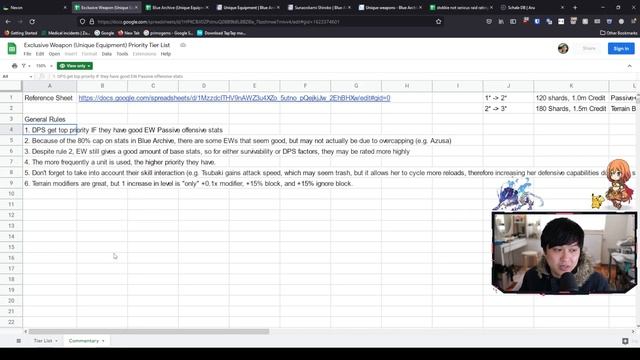Select the cell "Reference Sheet"
This screenshot has height=360, width=640.
tap(49, 98)
